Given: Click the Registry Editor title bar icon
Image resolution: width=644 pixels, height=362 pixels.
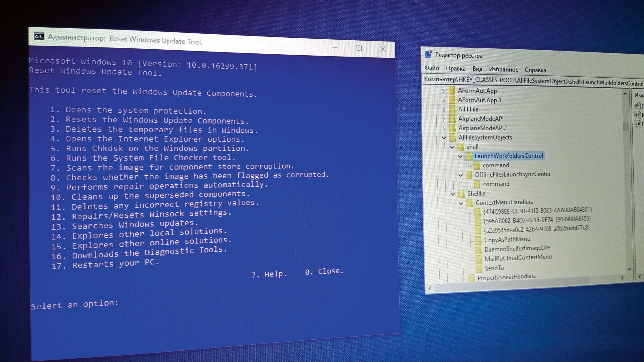Looking at the screenshot, I should pyautogui.click(x=428, y=55).
